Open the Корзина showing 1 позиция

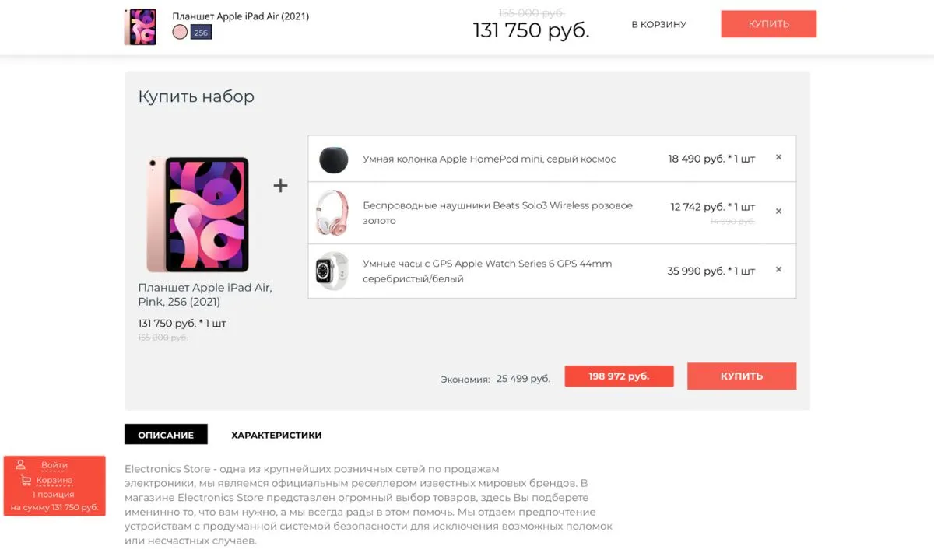click(x=54, y=481)
